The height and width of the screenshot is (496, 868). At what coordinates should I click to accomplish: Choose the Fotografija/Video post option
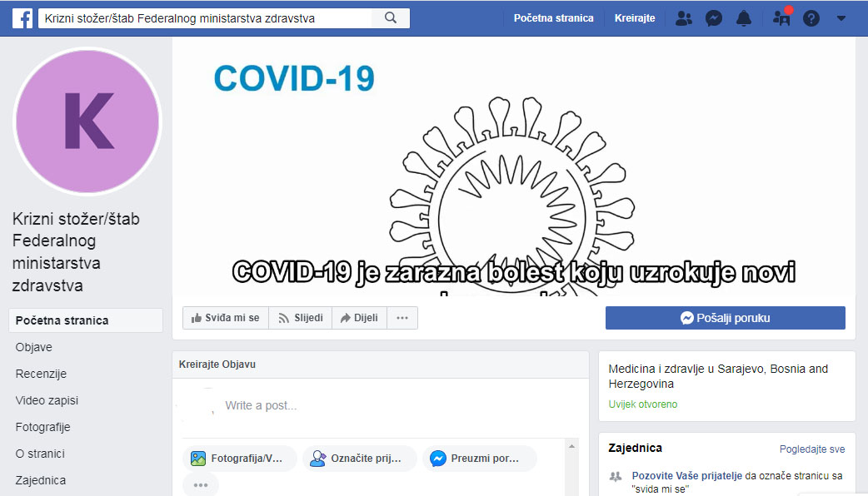(x=240, y=459)
